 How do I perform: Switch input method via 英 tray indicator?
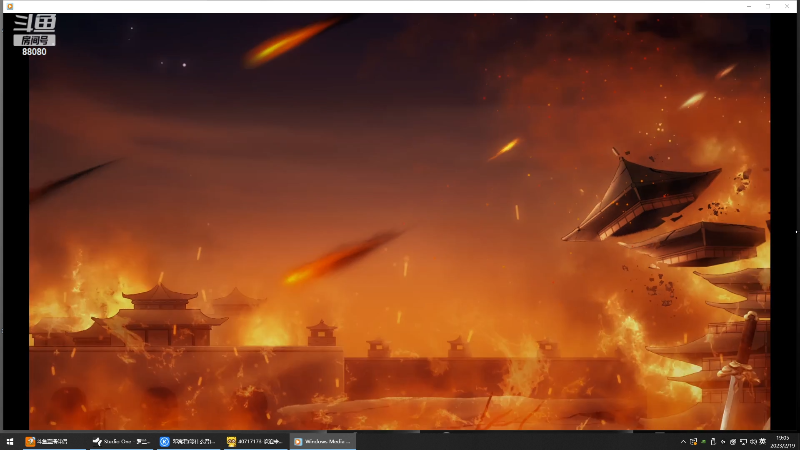pyautogui.click(x=762, y=442)
